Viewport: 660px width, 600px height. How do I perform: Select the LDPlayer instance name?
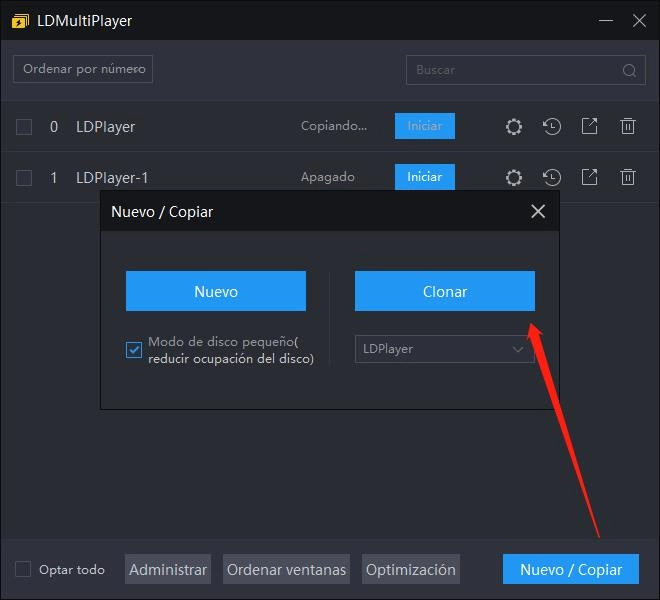point(105,127)
